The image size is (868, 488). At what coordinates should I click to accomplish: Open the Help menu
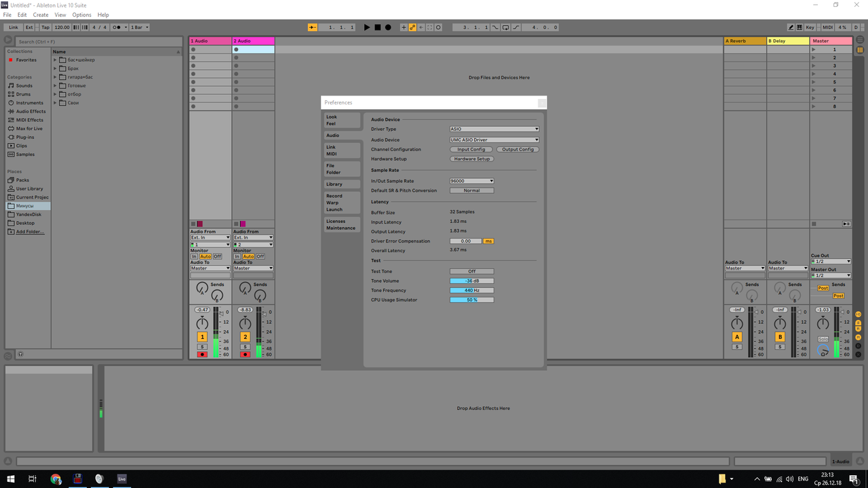[103, 14]
